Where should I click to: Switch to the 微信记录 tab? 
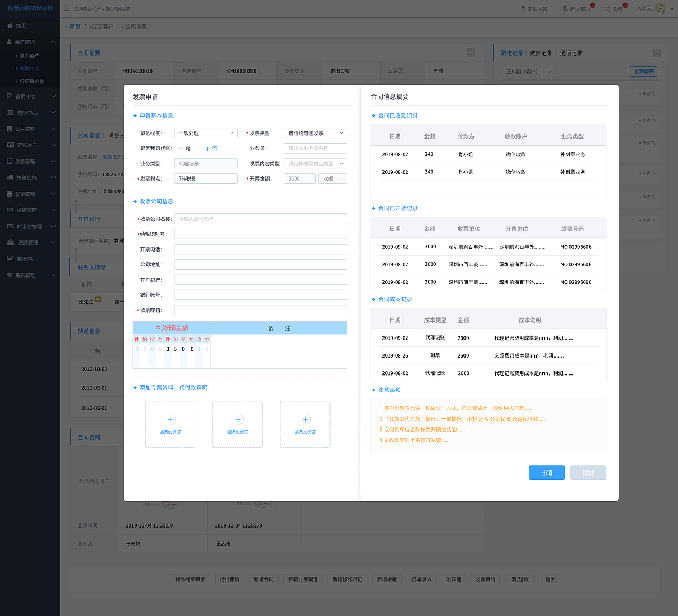coord(541,53)
